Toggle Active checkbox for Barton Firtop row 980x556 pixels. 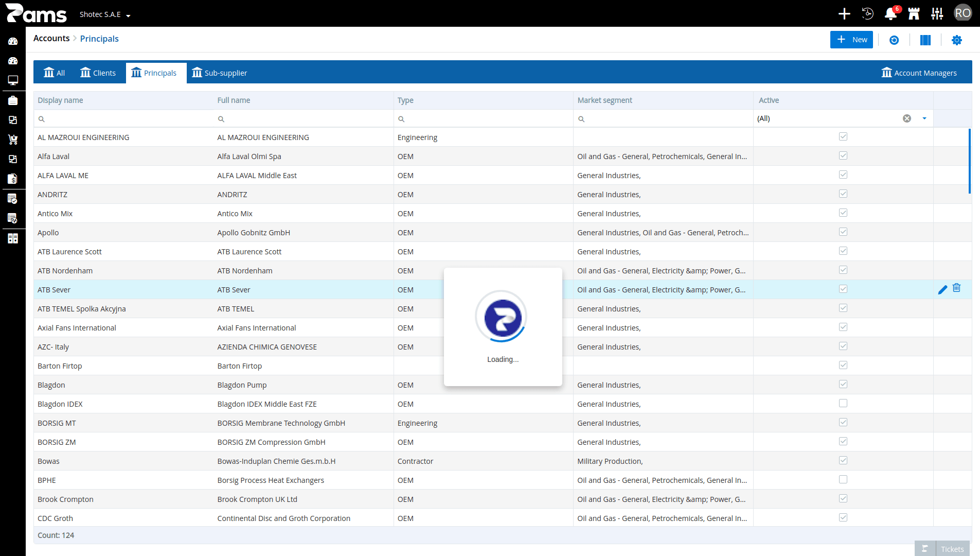pyautogui.click(x=843, y=365)
